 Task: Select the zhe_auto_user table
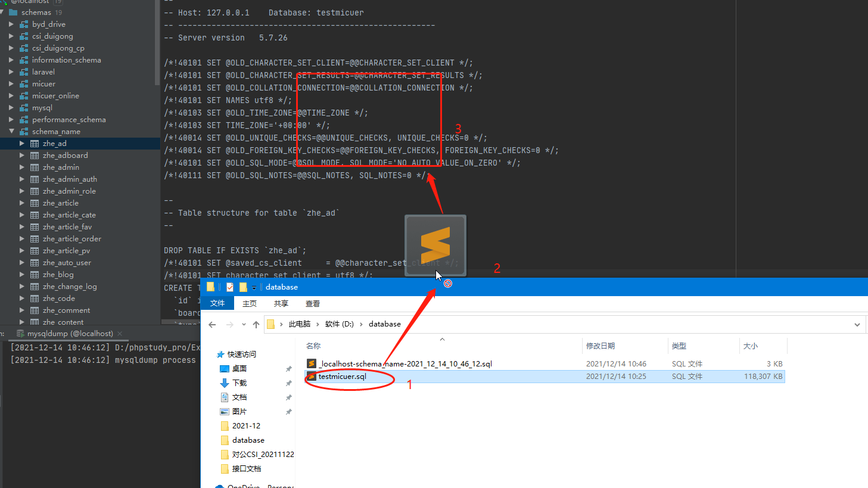coord(67,263)
